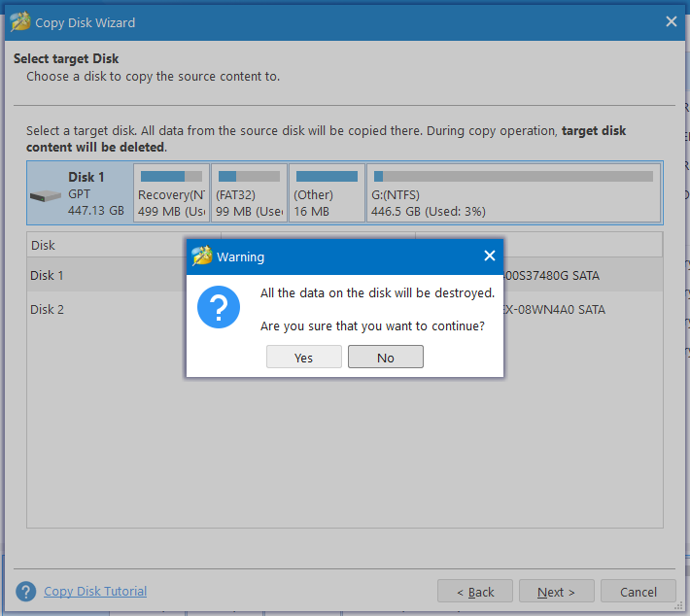Confirm with the Yes button
Viewport: 690px width, 616px height.
[x=303, y=357]
